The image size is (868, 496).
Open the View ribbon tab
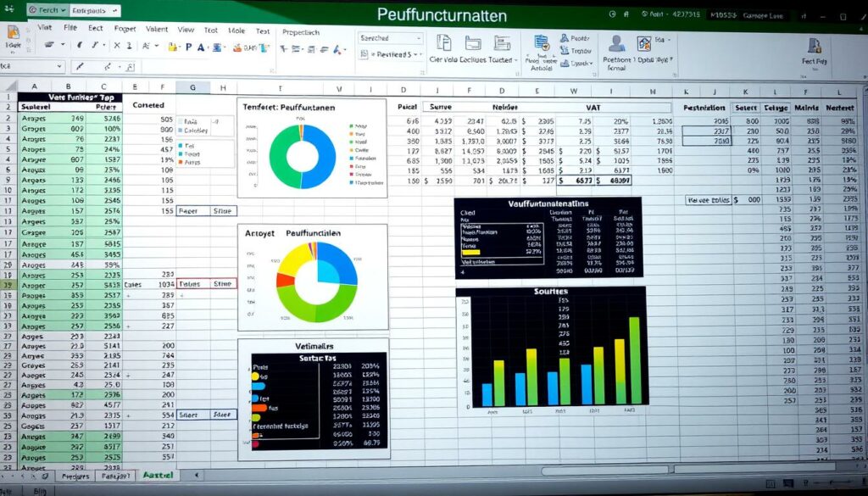click(186, 30)
